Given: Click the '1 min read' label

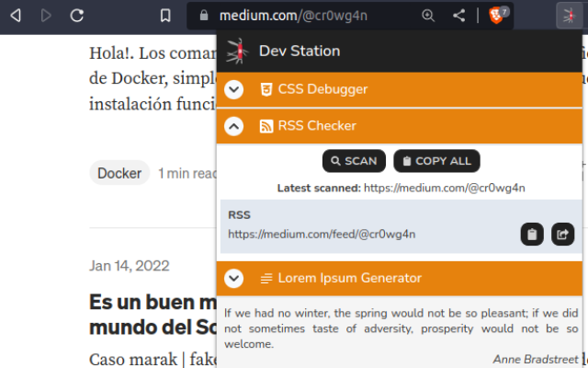Looking at the screenshot, I should pos(187,173).
